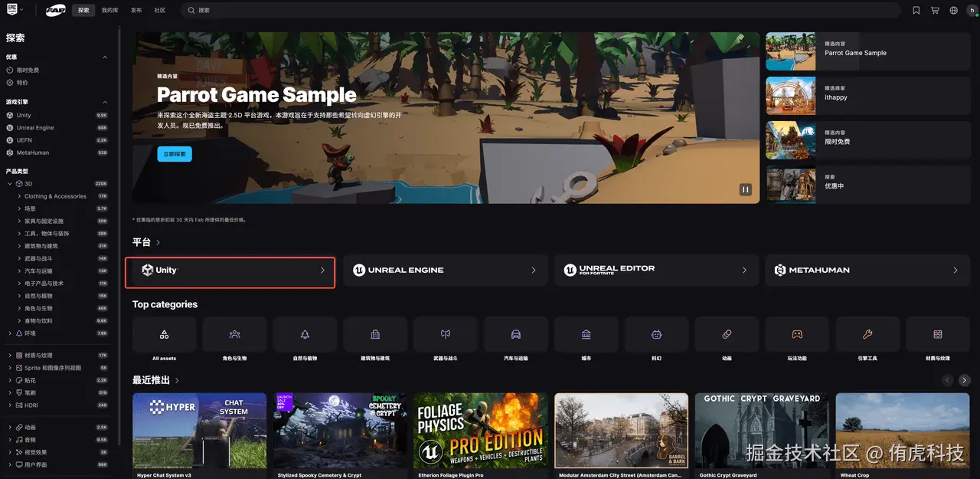Open the language globe selector
Viewport: 980px width, 479px height.
(x=953, y=11)
